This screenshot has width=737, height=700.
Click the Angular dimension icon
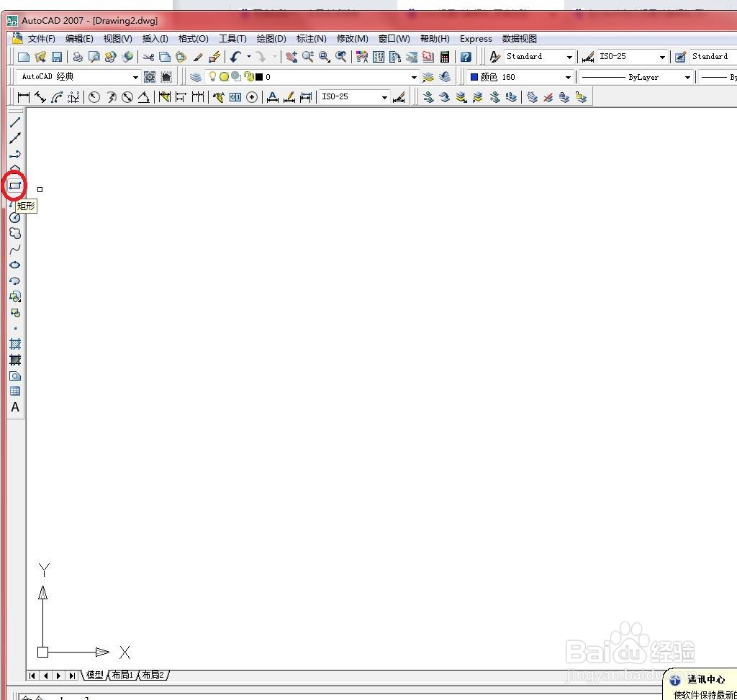click(144, 97)
